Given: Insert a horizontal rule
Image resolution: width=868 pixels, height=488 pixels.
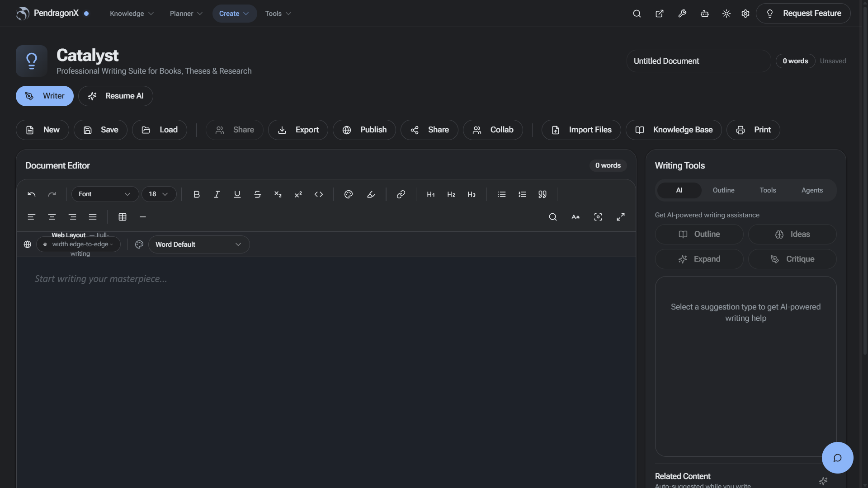Looking at the screenshot, I should point(143,217).
